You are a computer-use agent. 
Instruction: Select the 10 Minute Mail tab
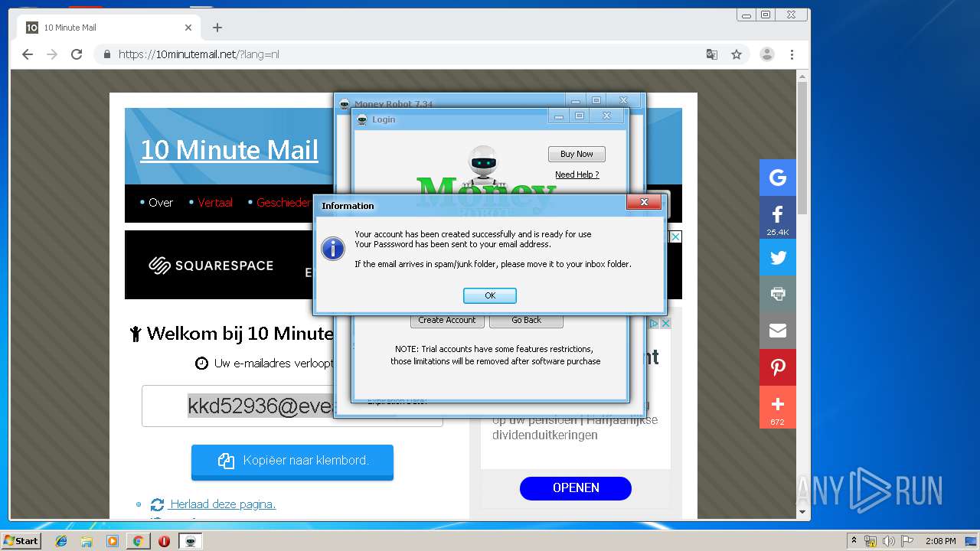[x=107, y=28]
